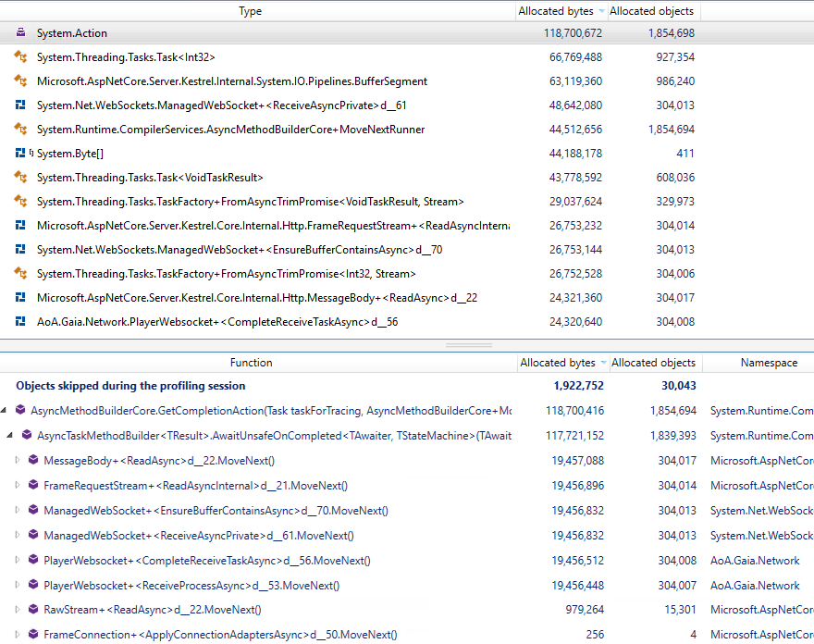
Task: Click the RawStream ReadAsync method icon
Action: (x=33, y=610)
